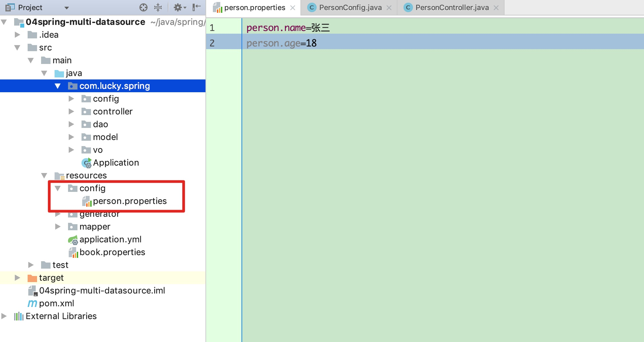
Task: Select the 04spring-multi-datasource.iml file icon
Action: [33, 291]
